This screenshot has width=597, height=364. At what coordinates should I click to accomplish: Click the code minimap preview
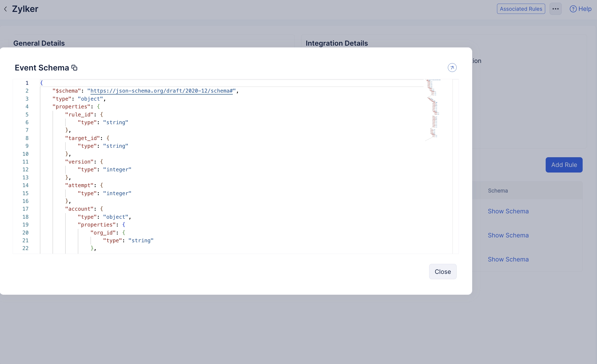pos(434,109)
